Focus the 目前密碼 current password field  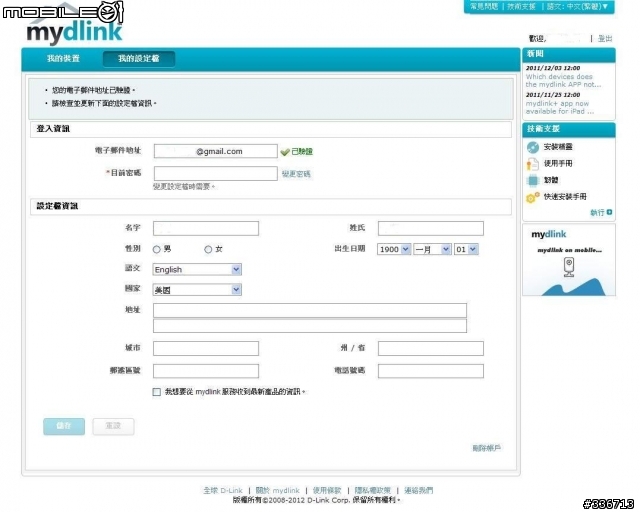pyautogui.click(x=216, y=174)
